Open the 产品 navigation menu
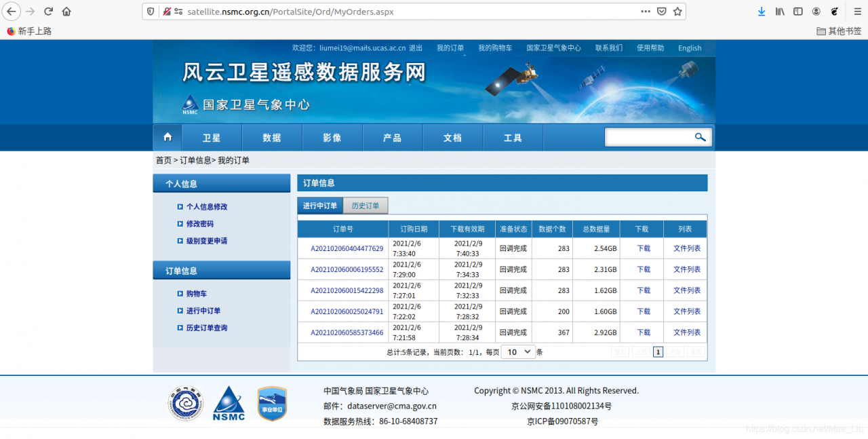This screenshot has height=439, width=868. (393, 138)
